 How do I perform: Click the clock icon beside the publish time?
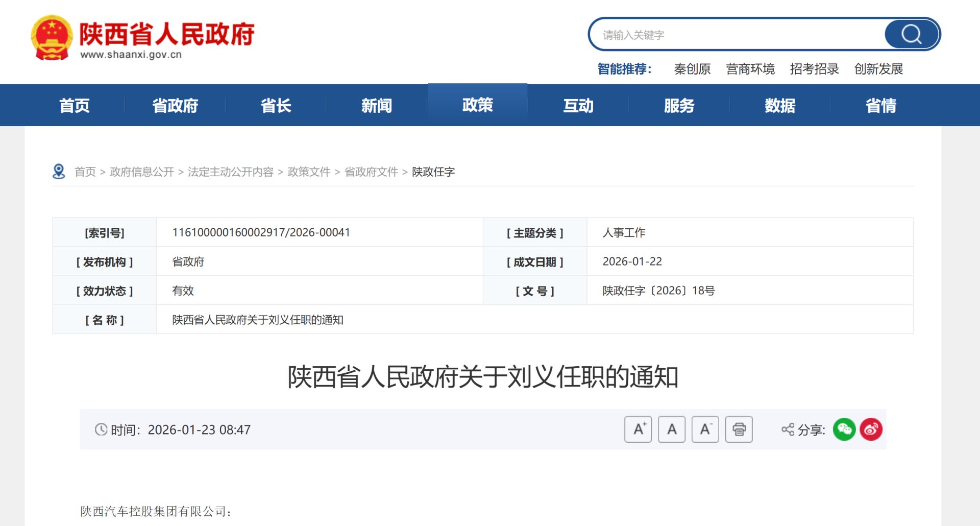101,429
